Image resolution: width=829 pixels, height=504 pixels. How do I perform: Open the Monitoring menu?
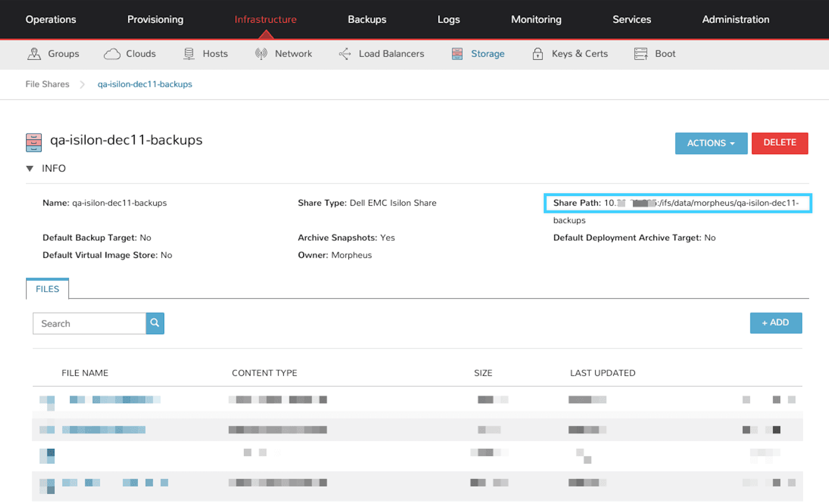coord(536,19)
